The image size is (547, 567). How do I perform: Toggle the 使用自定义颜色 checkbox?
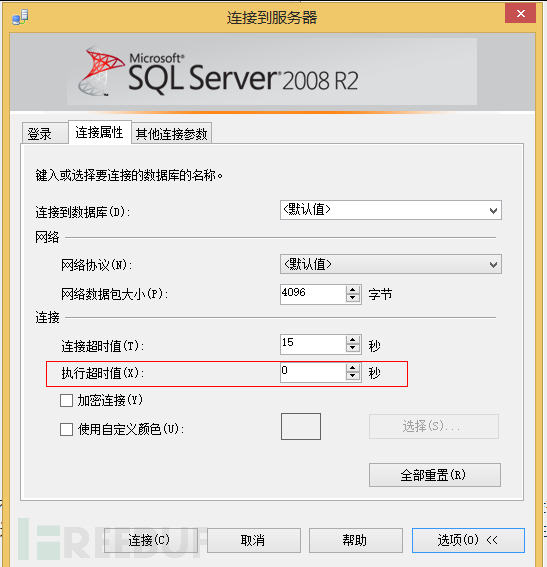pyautogui.click(x=67, y=429)
